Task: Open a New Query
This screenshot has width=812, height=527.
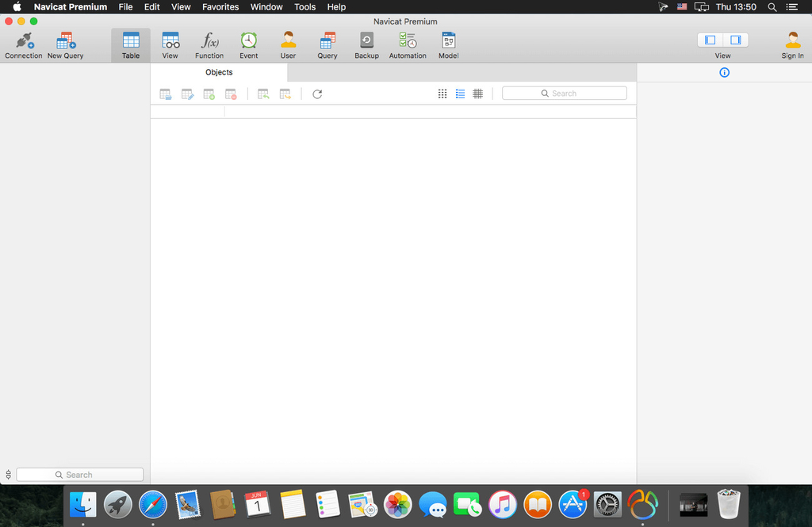Action: 65,44
